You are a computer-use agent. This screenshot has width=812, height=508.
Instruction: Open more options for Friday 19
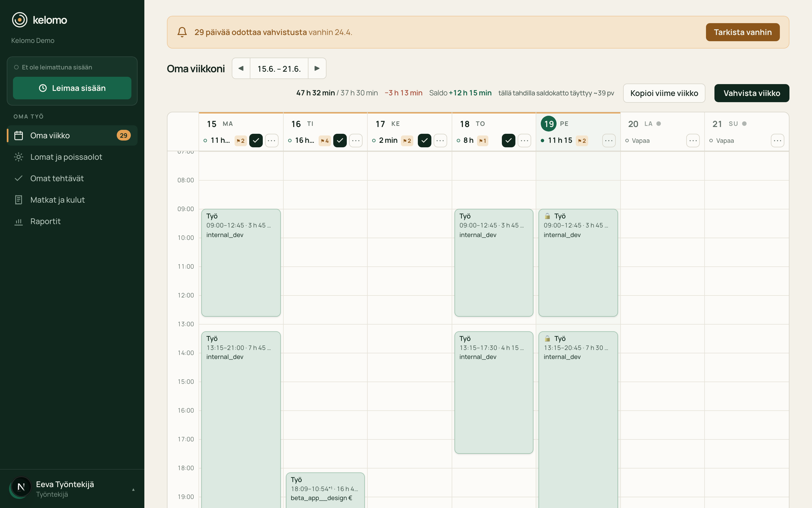point(609,141)
